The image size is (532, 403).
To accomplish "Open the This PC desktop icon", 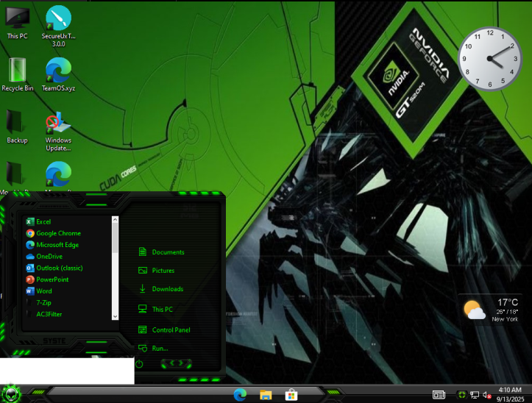I will coord(18,23).
